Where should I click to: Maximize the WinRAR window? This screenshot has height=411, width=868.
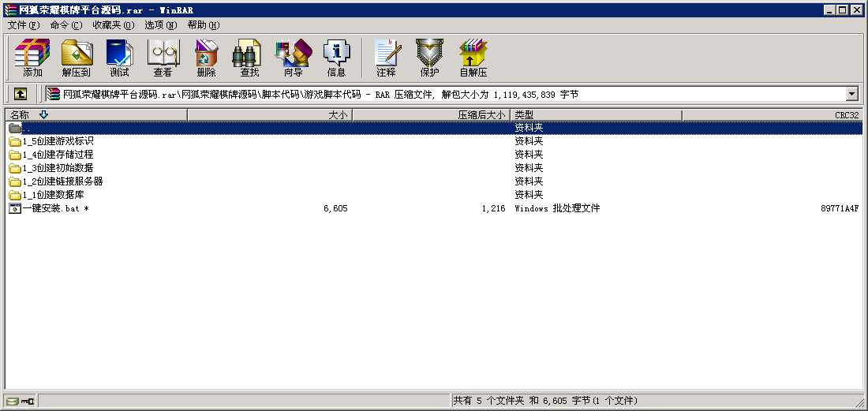tap(842, 9)
